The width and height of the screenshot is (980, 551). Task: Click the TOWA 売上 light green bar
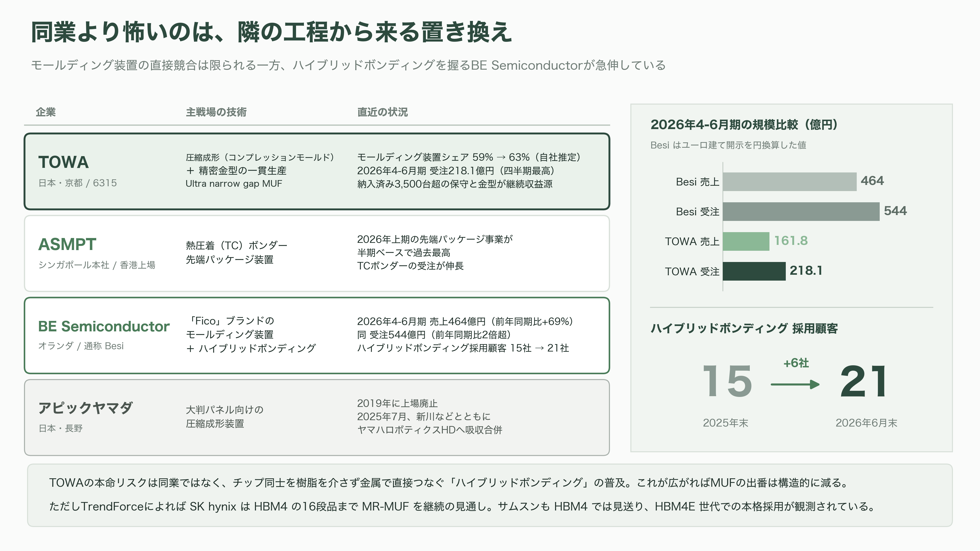coord(746,242)
